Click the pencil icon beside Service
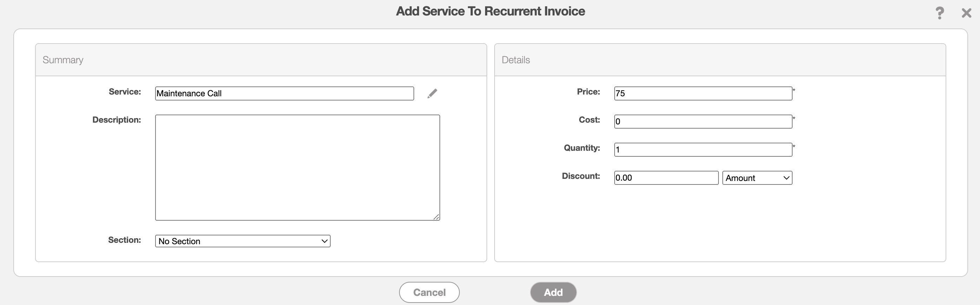 [432, 94]
